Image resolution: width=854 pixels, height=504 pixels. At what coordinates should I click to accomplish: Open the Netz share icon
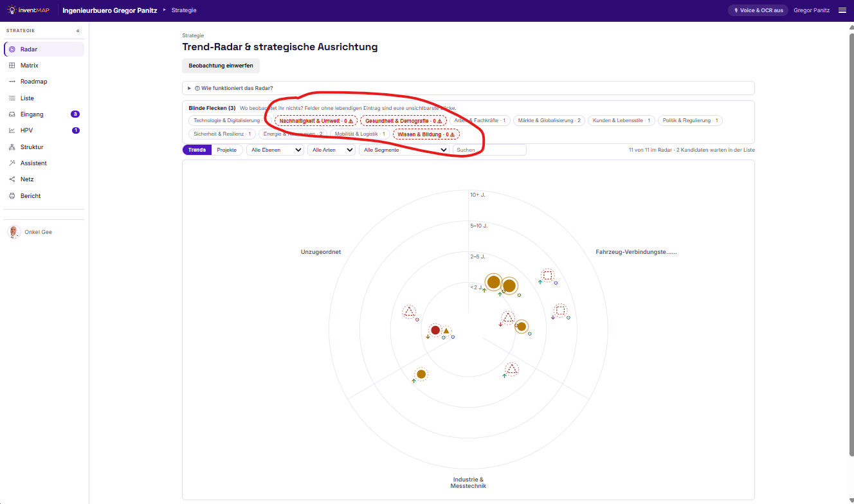click(x=12, y=179)
